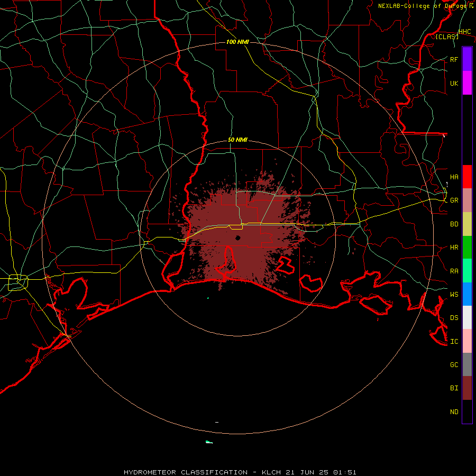Click the IC light-pink legend swatch
476x476 pixels.
(x=467, y=341)
